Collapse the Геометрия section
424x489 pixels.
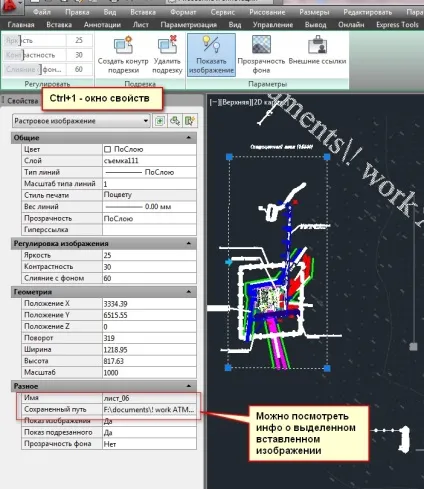tap(189, 292)
